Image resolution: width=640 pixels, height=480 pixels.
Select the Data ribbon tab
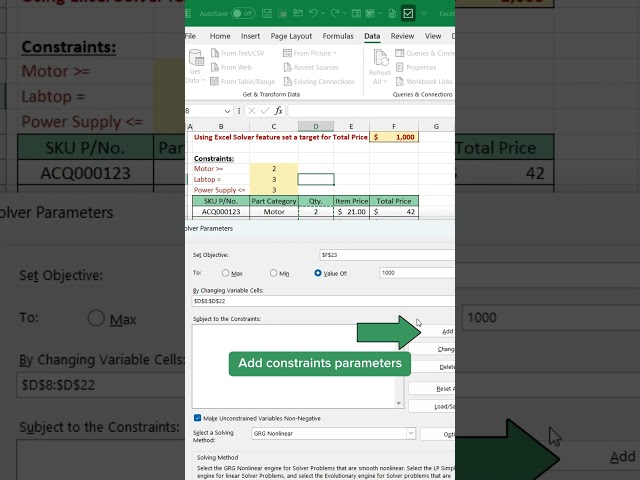pos(372,36)
